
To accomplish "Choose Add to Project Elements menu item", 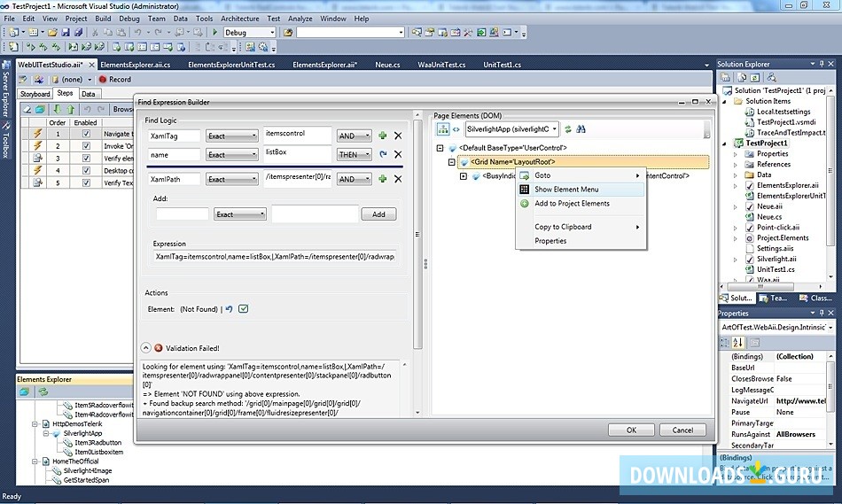I will click(581, 204).
